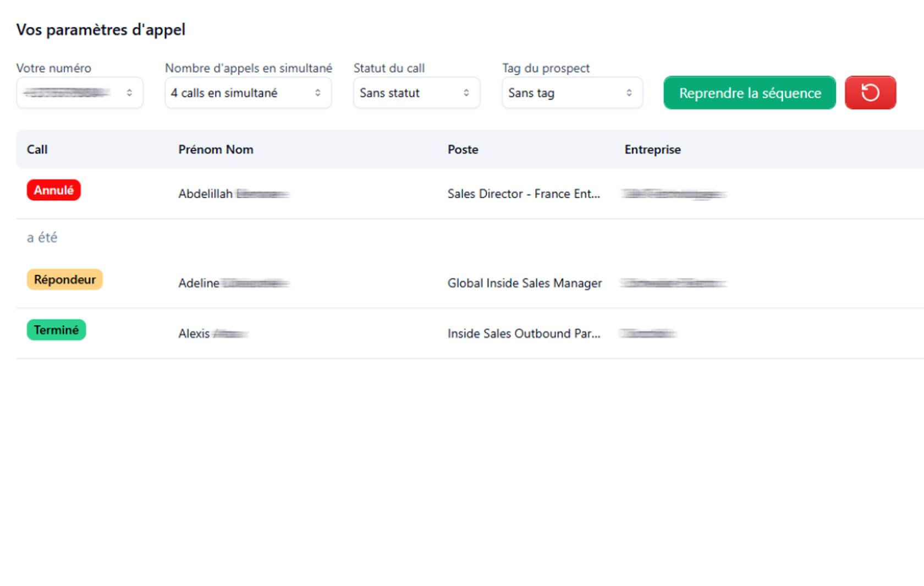924x586 pixels.
Task: Open the Sans tag dropdown
Action: [572, 92]
